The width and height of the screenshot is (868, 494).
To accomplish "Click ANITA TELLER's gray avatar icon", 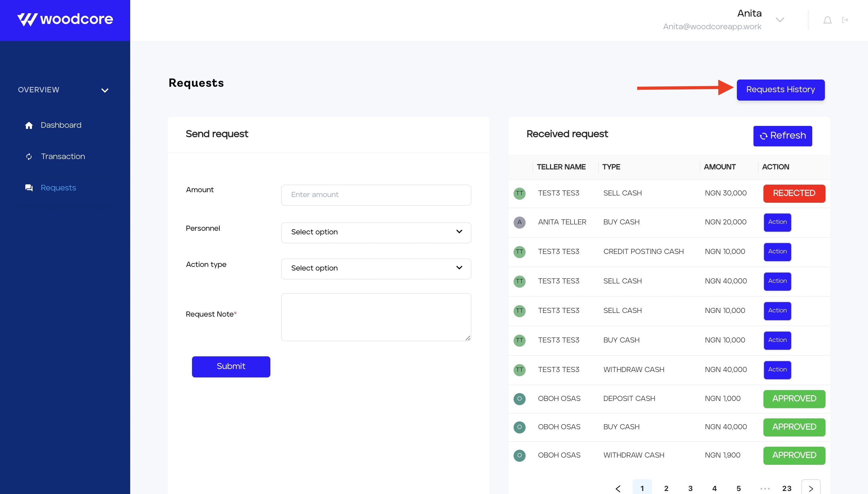I will click(519, 222).
